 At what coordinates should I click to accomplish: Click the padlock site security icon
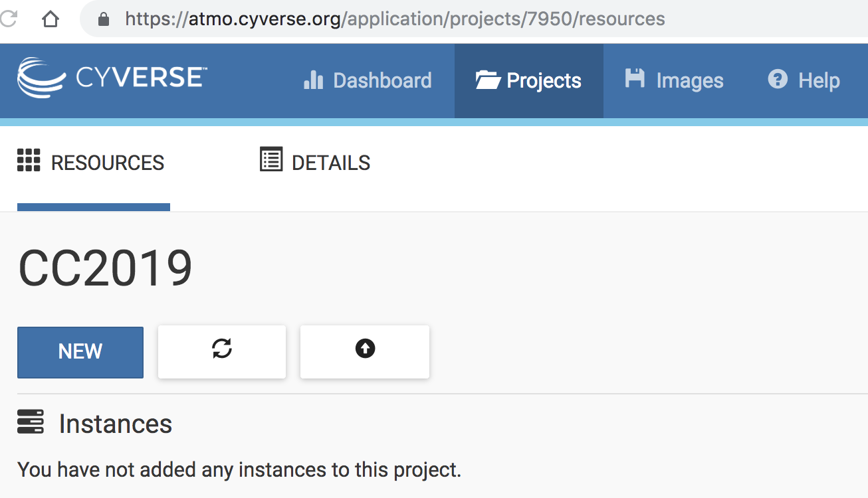[103, 19]
